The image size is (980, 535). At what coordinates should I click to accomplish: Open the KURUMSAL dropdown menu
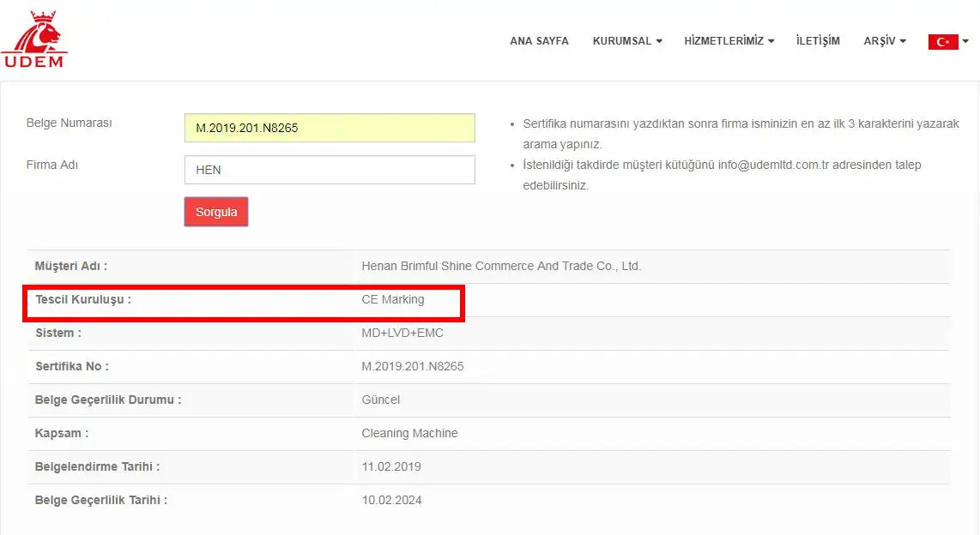pos(626,41)
